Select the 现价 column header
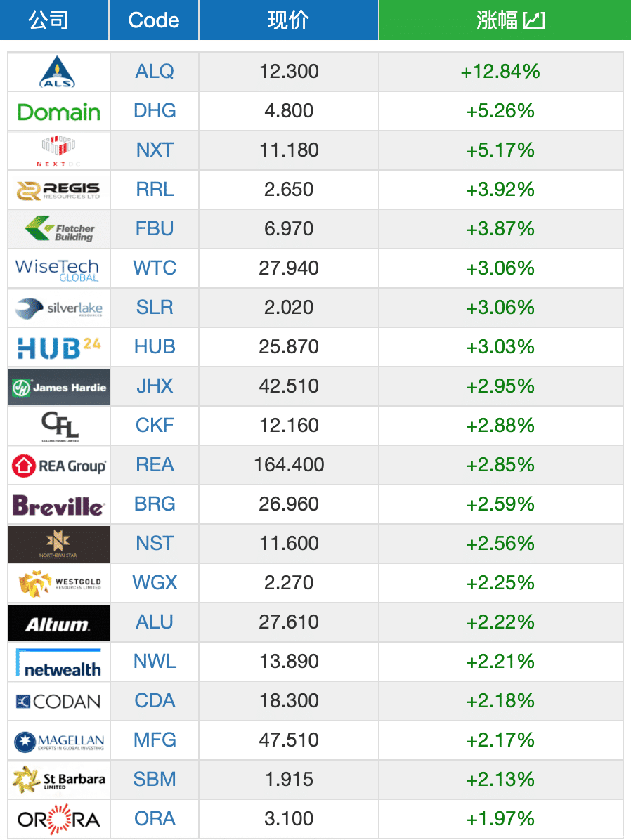The image size is (631, 840). pos(288,20)
